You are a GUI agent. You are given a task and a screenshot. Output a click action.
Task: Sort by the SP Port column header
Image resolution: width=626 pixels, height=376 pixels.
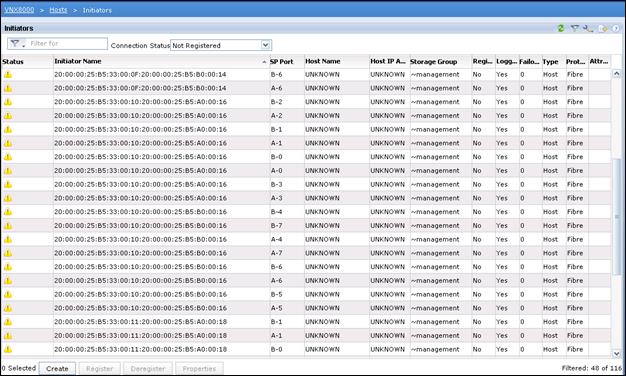point(286,61)
